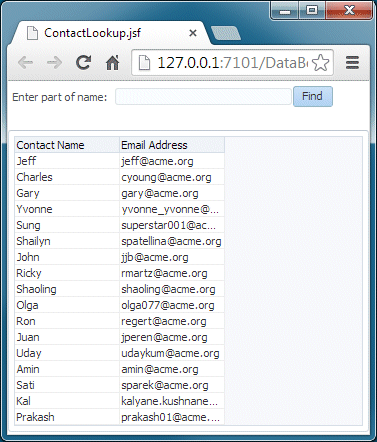Minimize the browser window
Image resolution: width=377 pixels, height=442 pixels.
tap(285, 11)
